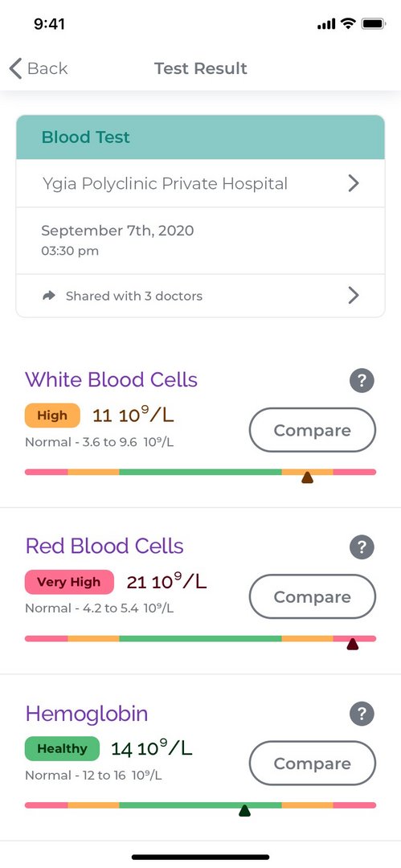The height and width of the screenshot is (868, 401).
Task: Compare Red Blood Cells results
Action: pyautogui.click(x=313, y=596)
